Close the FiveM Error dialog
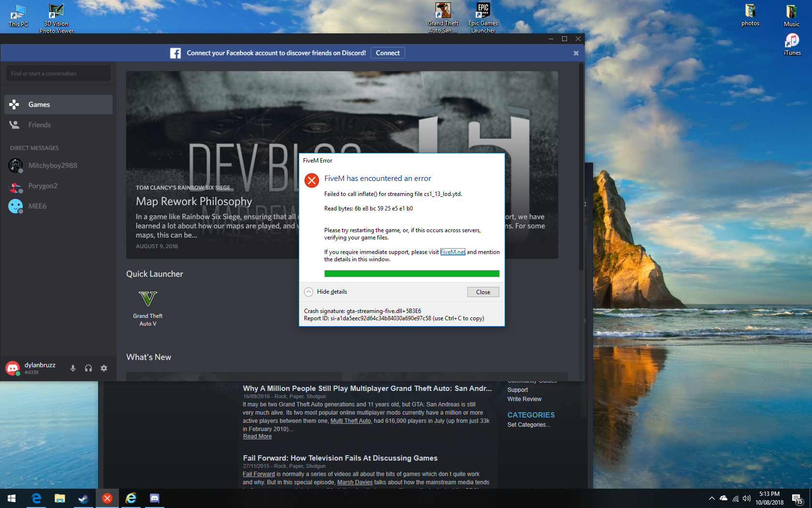Screen dimensions: 812x508 (483, 292)
